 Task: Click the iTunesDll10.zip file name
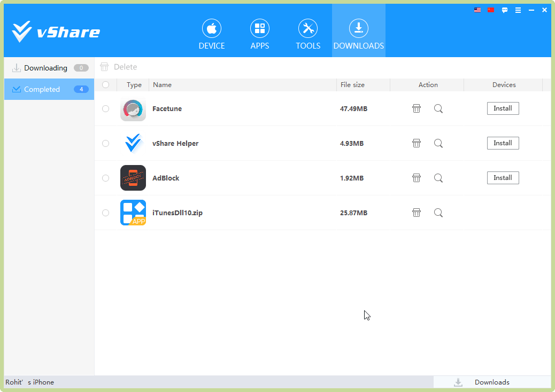[178, 213]
